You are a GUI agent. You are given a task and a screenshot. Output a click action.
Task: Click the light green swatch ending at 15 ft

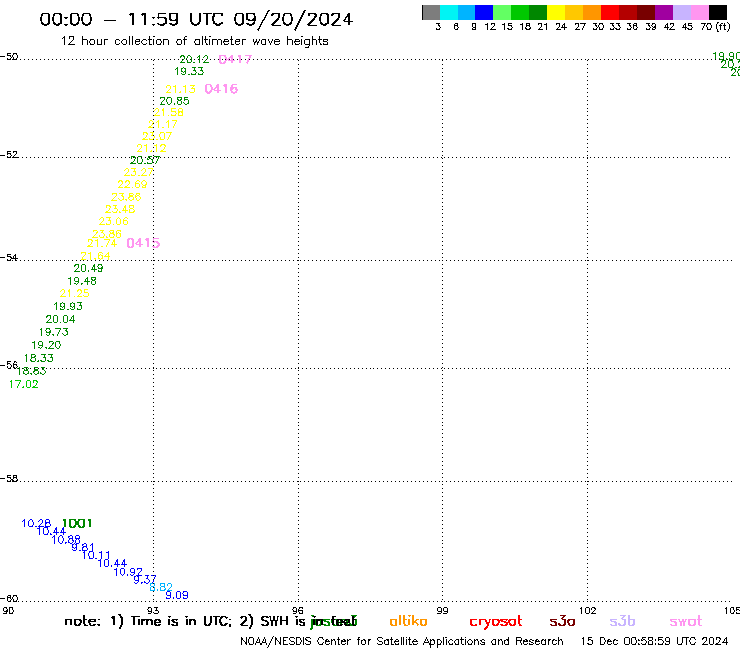(502, 12)
